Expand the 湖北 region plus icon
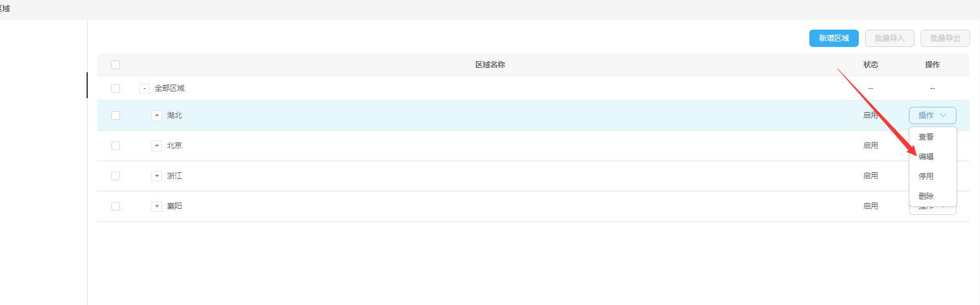Viewport: 980px width, 305px height. (x=156, y=115)
